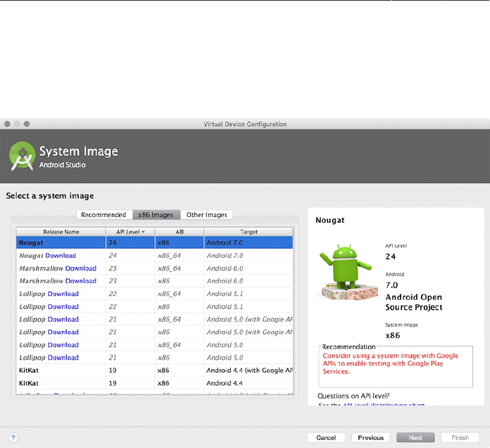
Task: Download Lollipop x86_64 plain Android 5.0 image
Action: (x=63, y=345)
